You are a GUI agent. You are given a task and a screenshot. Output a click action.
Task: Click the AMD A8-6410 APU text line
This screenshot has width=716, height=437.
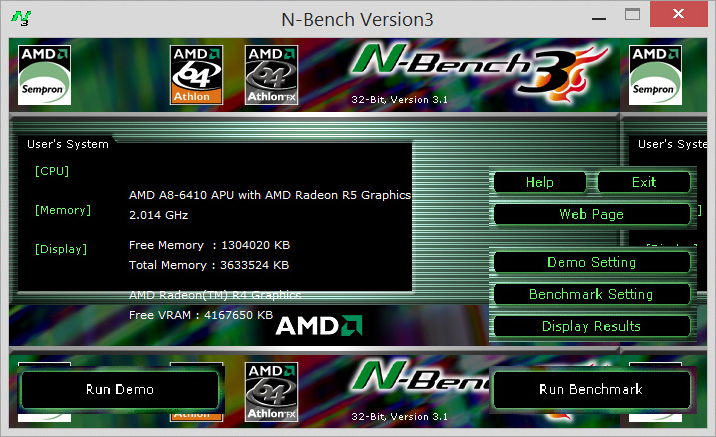(x=270, y=195)
